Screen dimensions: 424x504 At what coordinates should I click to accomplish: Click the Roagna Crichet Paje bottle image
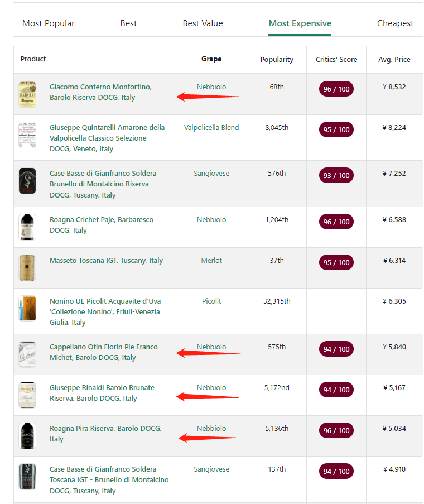click(x=27, y=227)
